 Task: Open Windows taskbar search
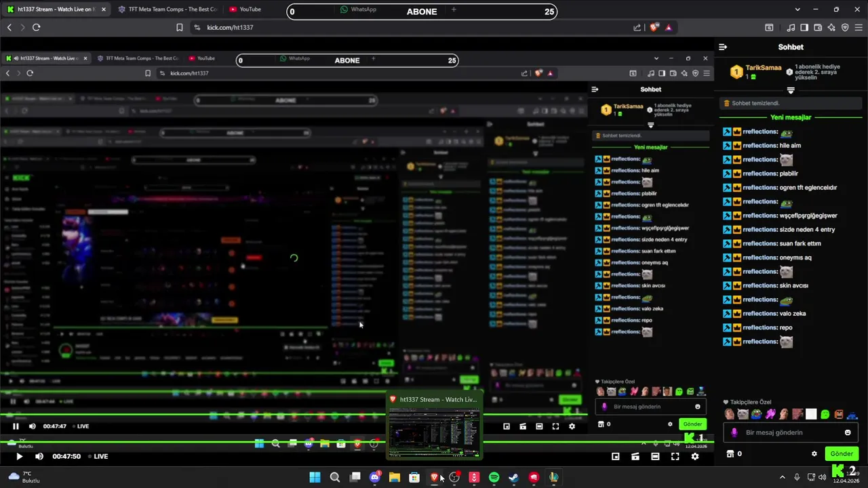(335, 478)
